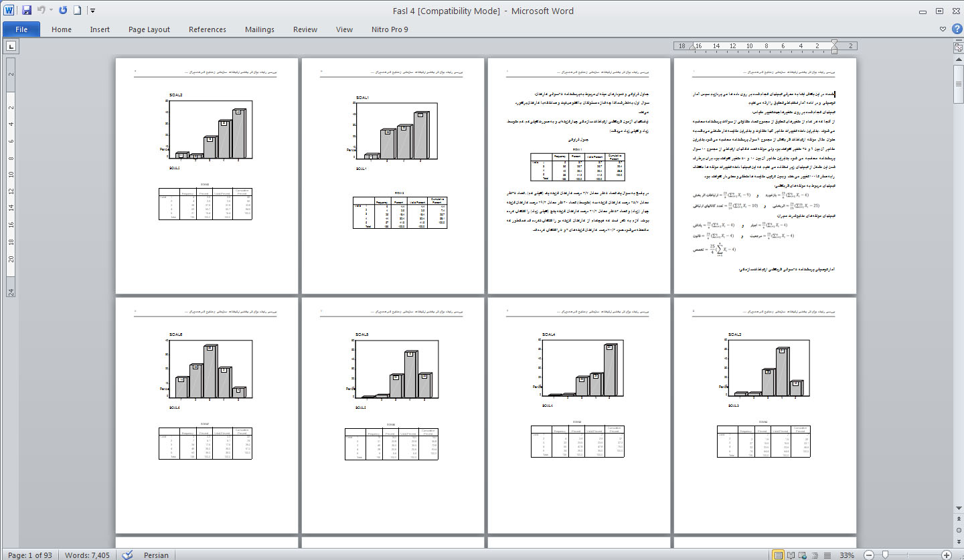Click the Save icon in Quick Access Toolbar
Screen dimensions: 964x560
coord(27,10)
